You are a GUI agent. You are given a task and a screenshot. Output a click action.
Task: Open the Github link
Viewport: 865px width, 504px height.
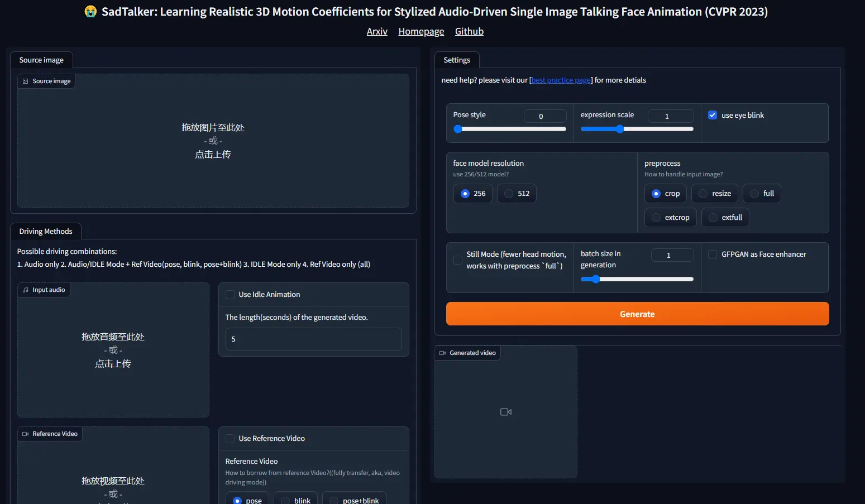coord(469,31)
